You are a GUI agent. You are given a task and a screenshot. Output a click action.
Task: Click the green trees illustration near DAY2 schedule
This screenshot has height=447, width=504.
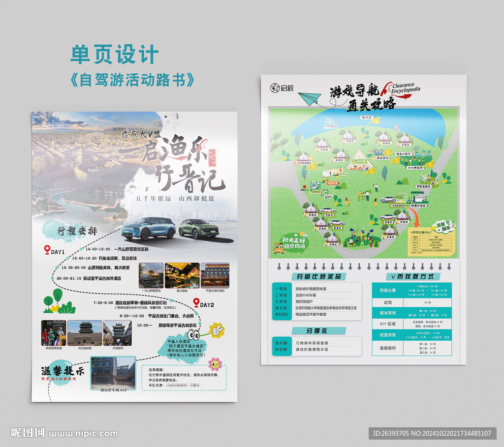[59, 301]
